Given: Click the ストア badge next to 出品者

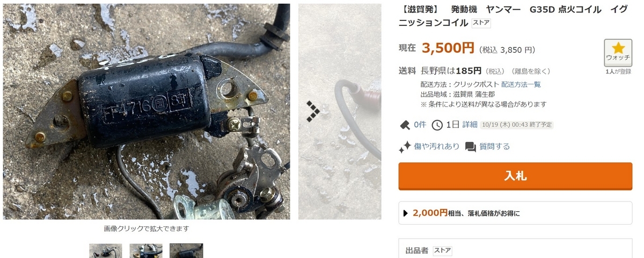Looking at the screenshot, I should pyautogui.click(x=442, y=250).
